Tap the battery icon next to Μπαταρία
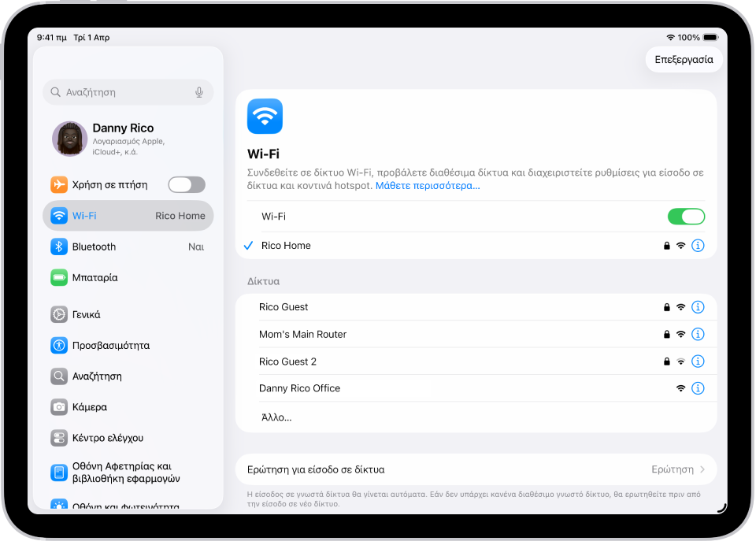Image resolution: width=756 pixels, height=545 pixels. (x=59, y=277)
